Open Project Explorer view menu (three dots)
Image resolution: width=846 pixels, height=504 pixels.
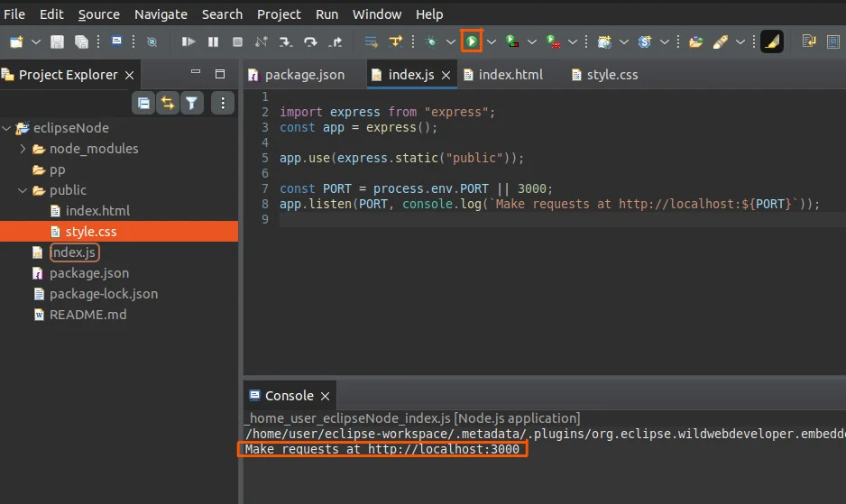click(x=222, y=104)
